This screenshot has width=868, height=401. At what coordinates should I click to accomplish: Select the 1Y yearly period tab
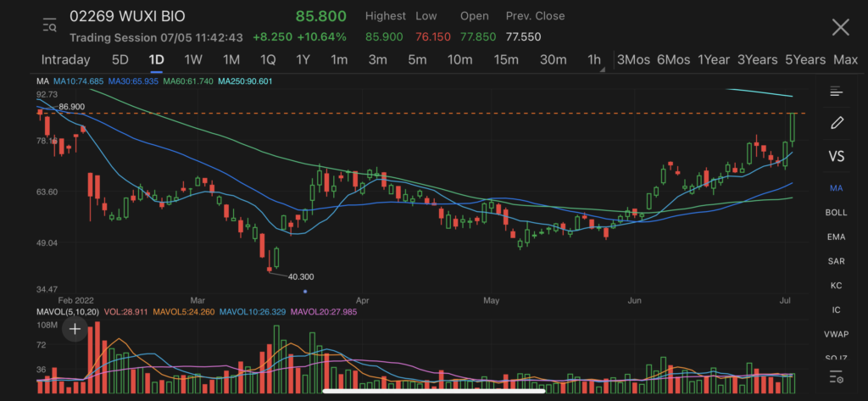[303, 60]
